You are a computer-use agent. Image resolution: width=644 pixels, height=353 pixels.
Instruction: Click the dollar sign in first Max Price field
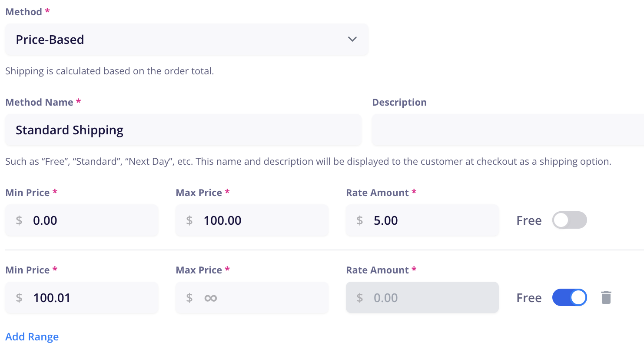pos(189,220)
